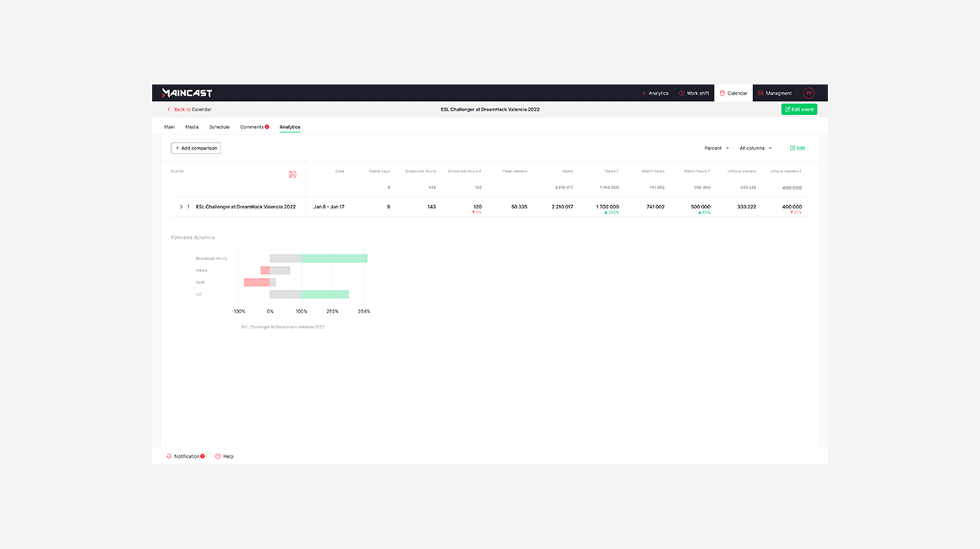Click the back arrow beside Back to Calendar

pos(169,109)
